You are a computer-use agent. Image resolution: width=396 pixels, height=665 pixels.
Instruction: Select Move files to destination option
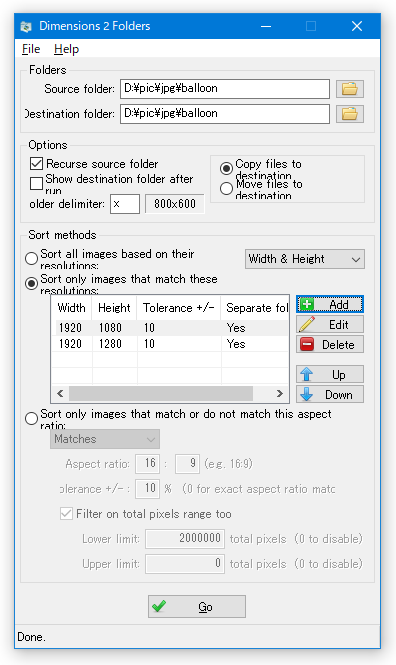point(226,188)
